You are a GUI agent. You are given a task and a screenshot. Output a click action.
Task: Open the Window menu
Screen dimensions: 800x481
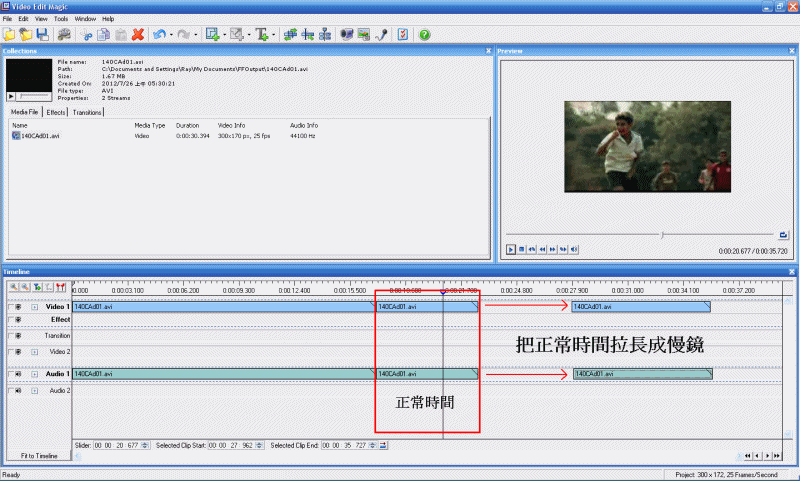click(x=85, y=19)
